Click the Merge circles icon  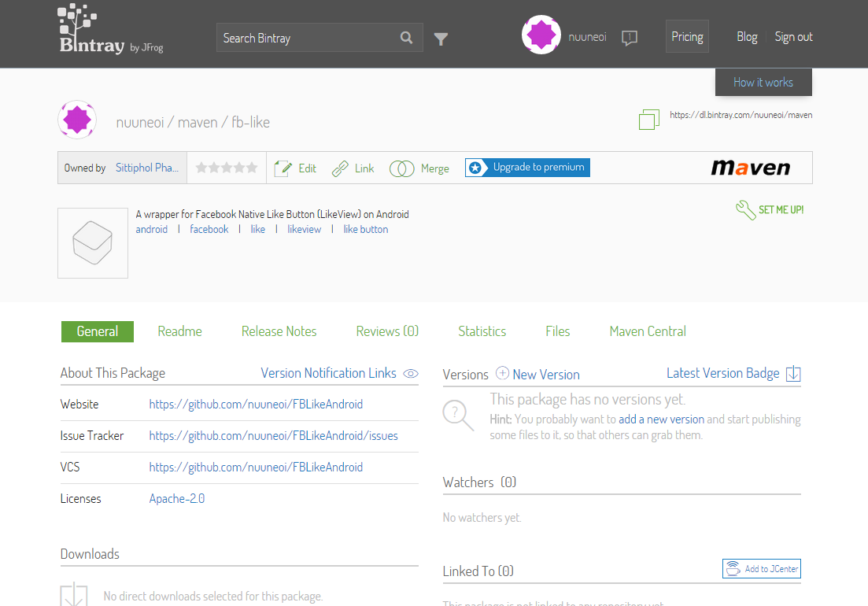coord(402,168)
